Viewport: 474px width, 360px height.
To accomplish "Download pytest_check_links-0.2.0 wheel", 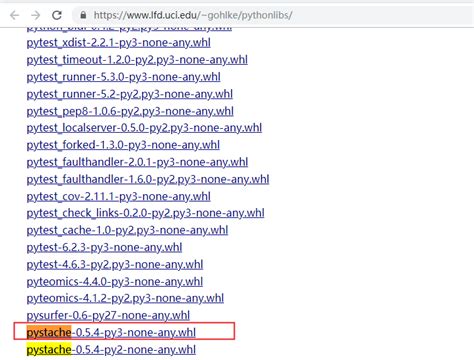I will (x=145, y=213).
